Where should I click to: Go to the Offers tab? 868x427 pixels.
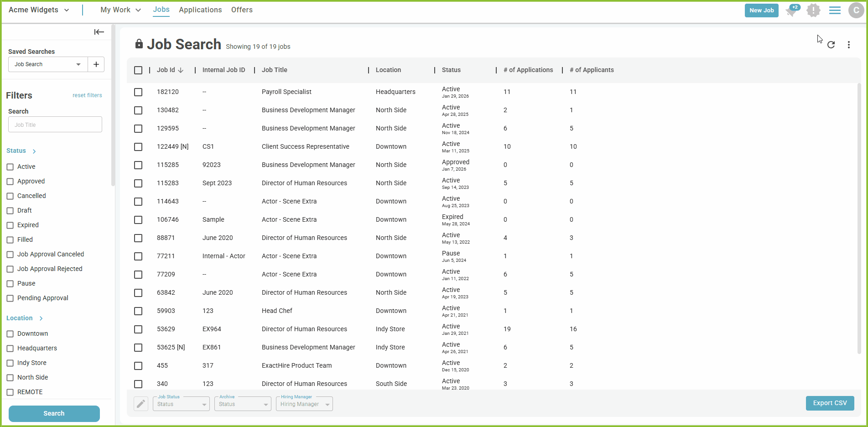tap(242, 10)
